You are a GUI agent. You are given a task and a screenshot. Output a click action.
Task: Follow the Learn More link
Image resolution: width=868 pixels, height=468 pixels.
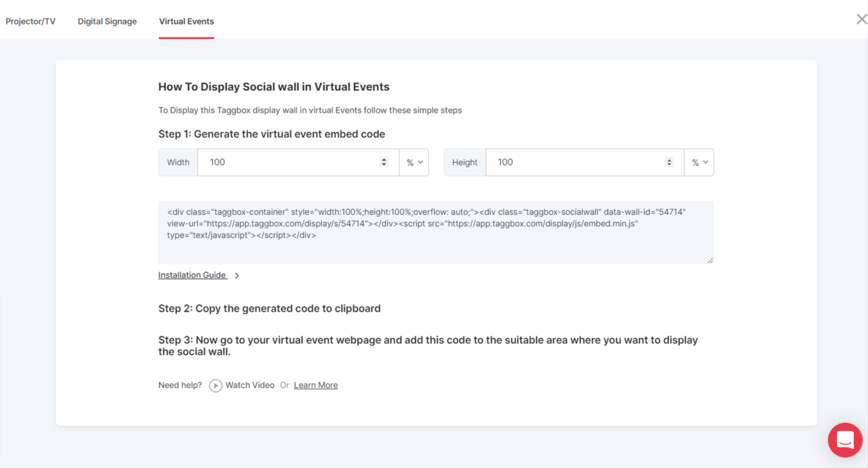pos(316,385)
